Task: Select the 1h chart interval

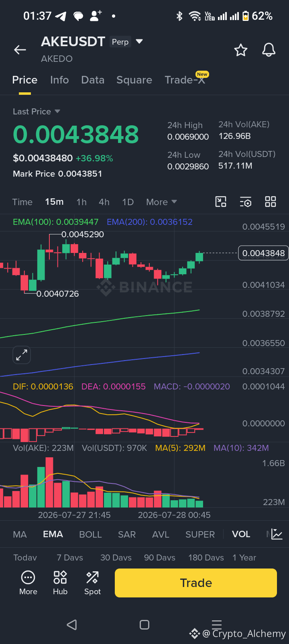Action: click(81, 202)
